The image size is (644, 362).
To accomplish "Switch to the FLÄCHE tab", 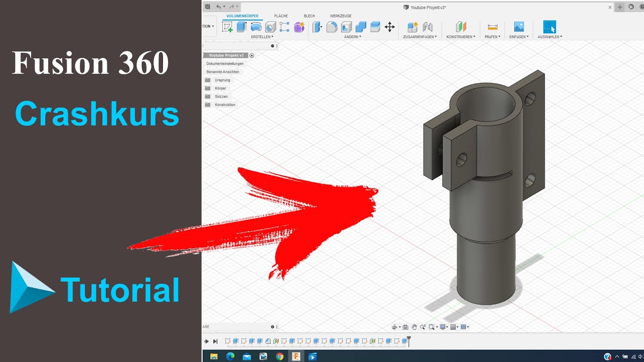I will click(281, 16).
